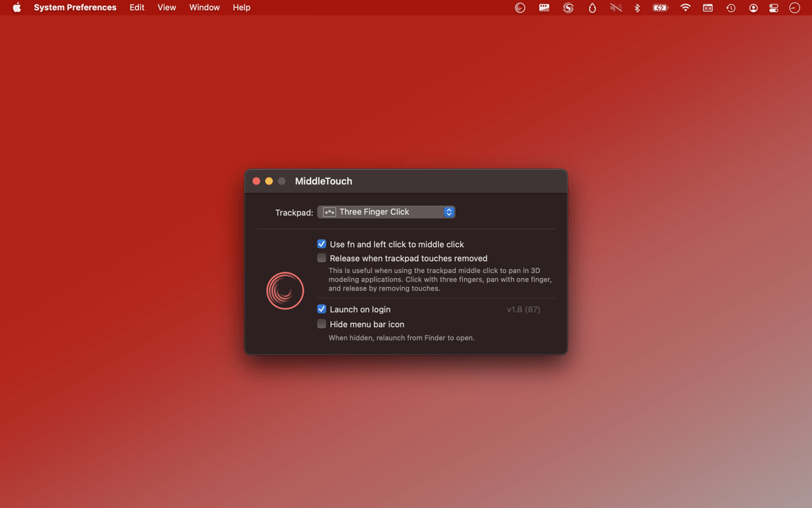
Task: Click the user account menu bar icon
Action: click(x=753, y=8)
